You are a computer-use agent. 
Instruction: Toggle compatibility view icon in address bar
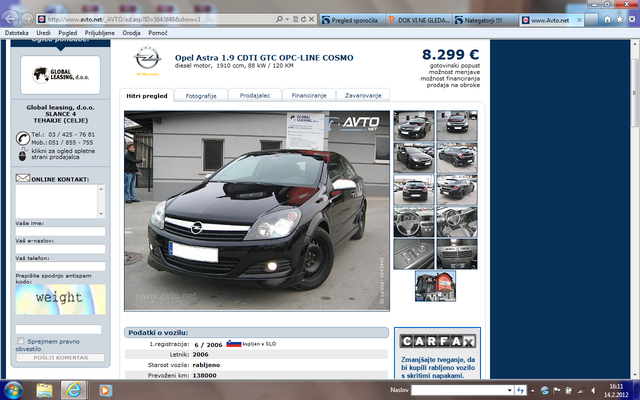pyautogui.click(x=296, y=19)
